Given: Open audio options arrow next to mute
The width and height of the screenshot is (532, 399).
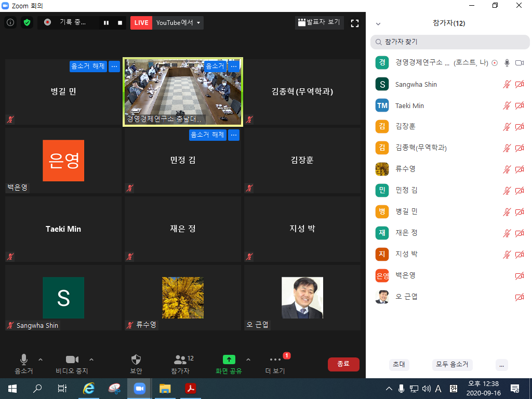Looking at the screenshot, I should [41, 360].
